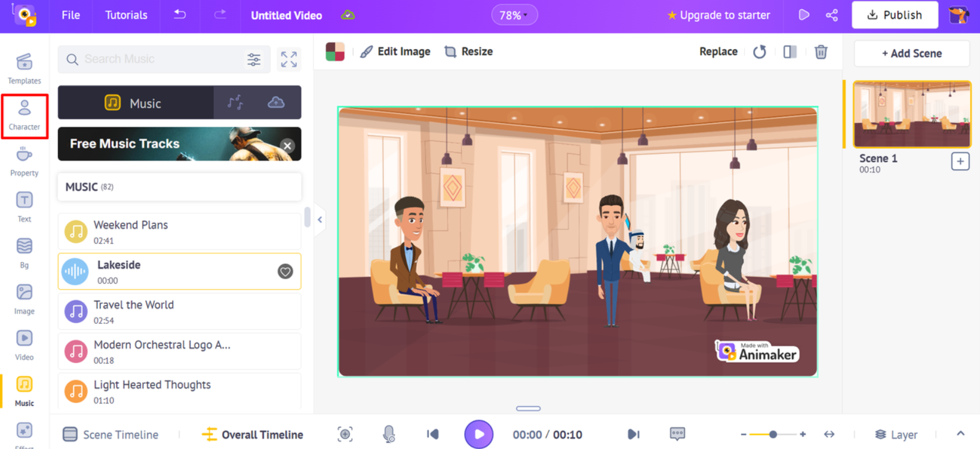Open the Text sidebar panel

(24, 207)
